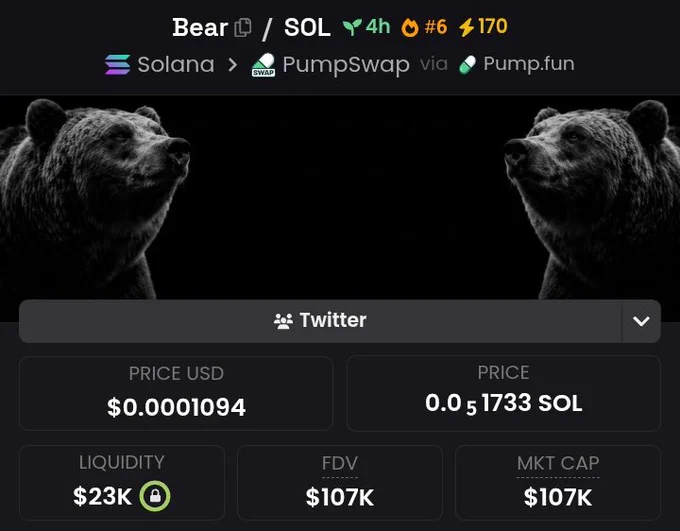Click the PRICE USD value box
The image size is (680, 531).
pos(176,393)
